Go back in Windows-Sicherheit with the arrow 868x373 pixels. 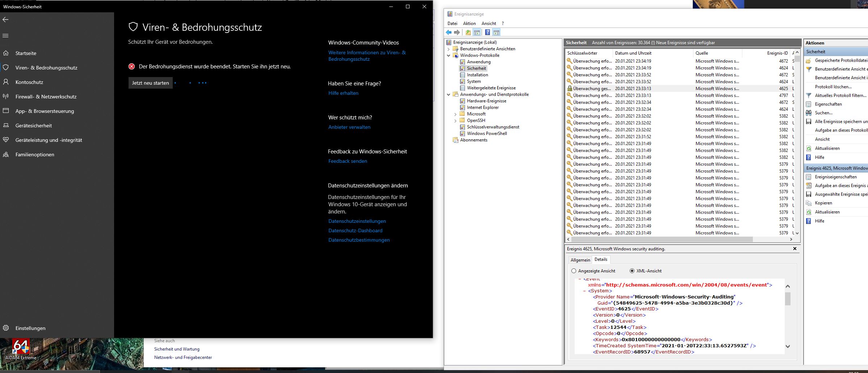[5, 20]
